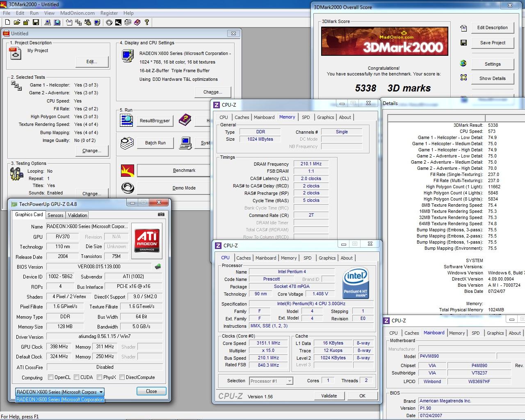Open the SPD tab in CPU-Z Memory window
This screenshot has width=525, height=420.
click(306, 117)
